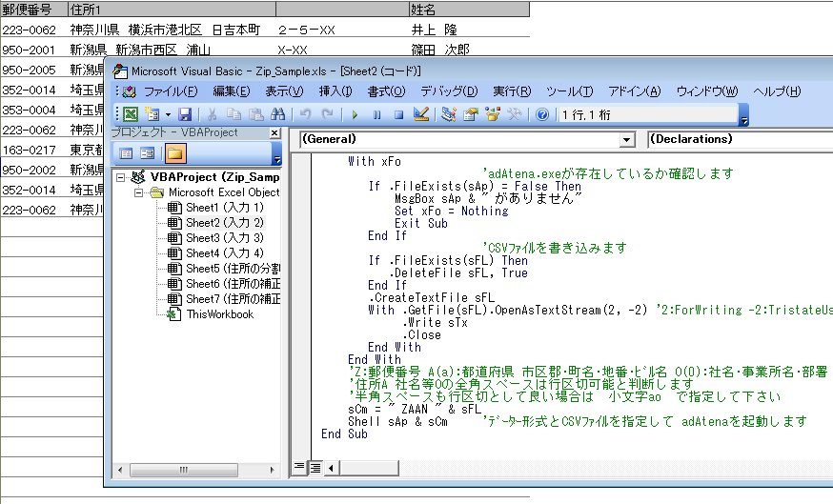Click the Insert UserForm icon
The width and height of the screenshot is (833, 504).
click(152, 114)
